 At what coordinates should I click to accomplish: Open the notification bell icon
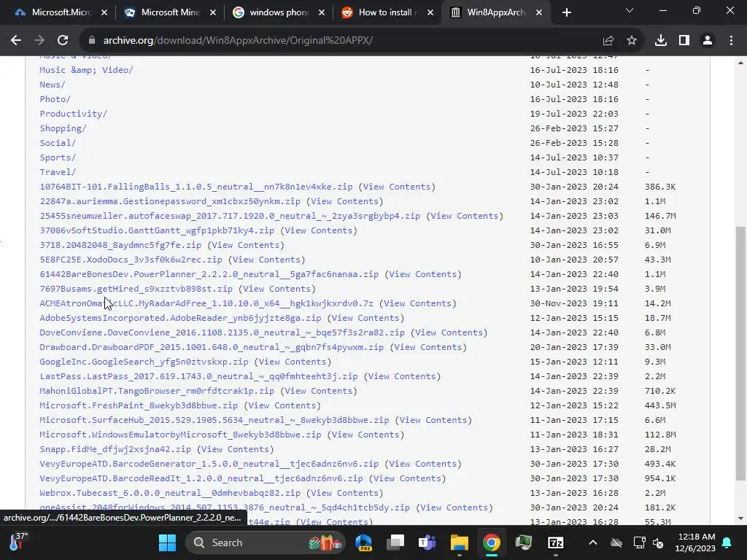click(727, 542)
